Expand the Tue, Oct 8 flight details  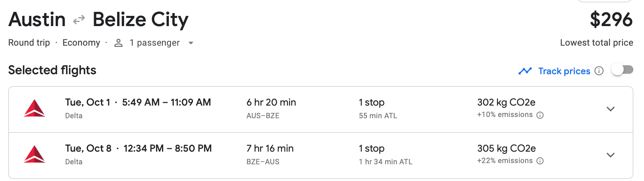610,155
